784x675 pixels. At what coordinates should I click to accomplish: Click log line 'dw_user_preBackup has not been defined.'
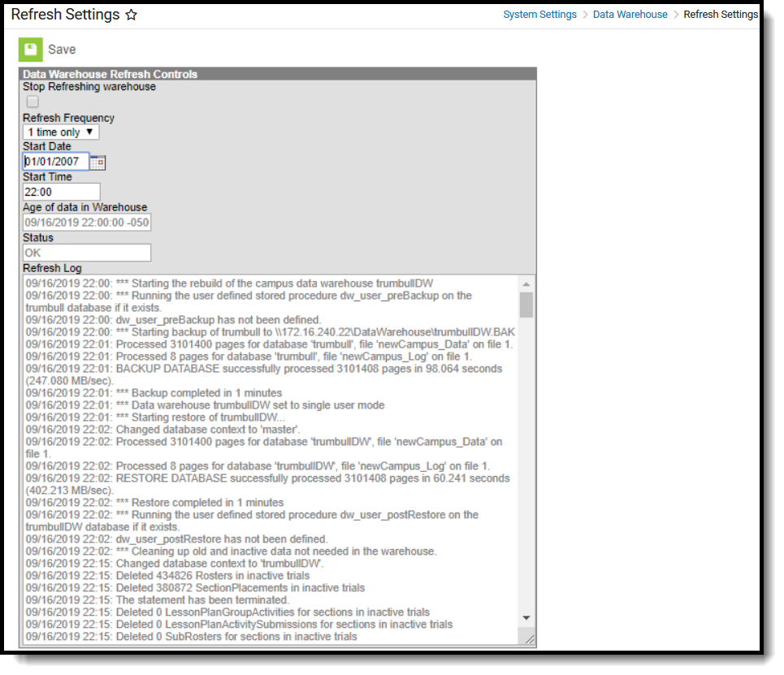(x=174, y=320)
